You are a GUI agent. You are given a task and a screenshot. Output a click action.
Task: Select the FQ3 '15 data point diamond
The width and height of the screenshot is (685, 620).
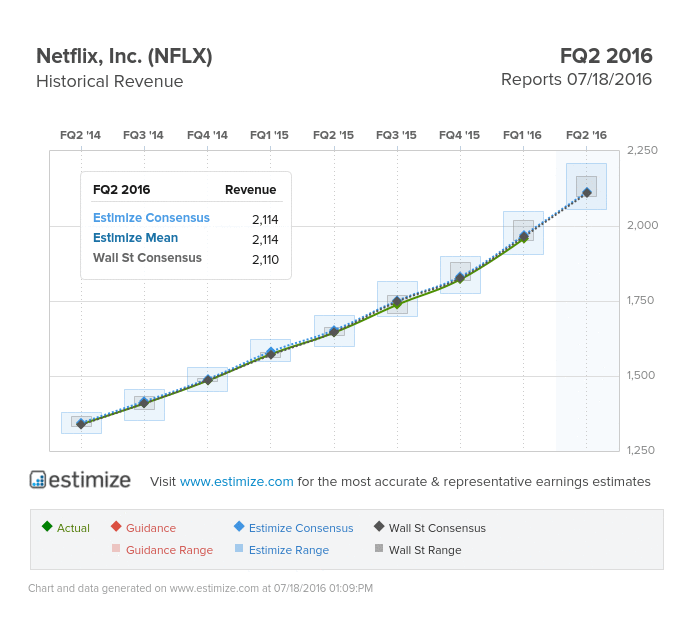tap(397, 301)
